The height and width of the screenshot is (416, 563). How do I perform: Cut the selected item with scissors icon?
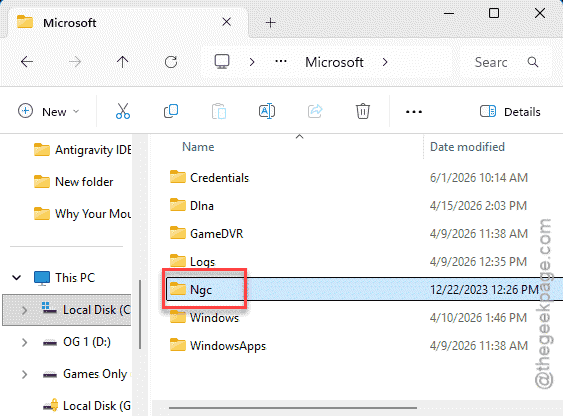(x=123, y=111)
